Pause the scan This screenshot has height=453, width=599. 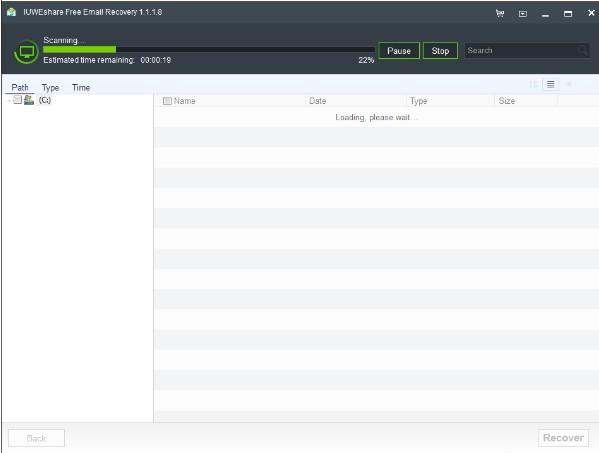[399, 51]
